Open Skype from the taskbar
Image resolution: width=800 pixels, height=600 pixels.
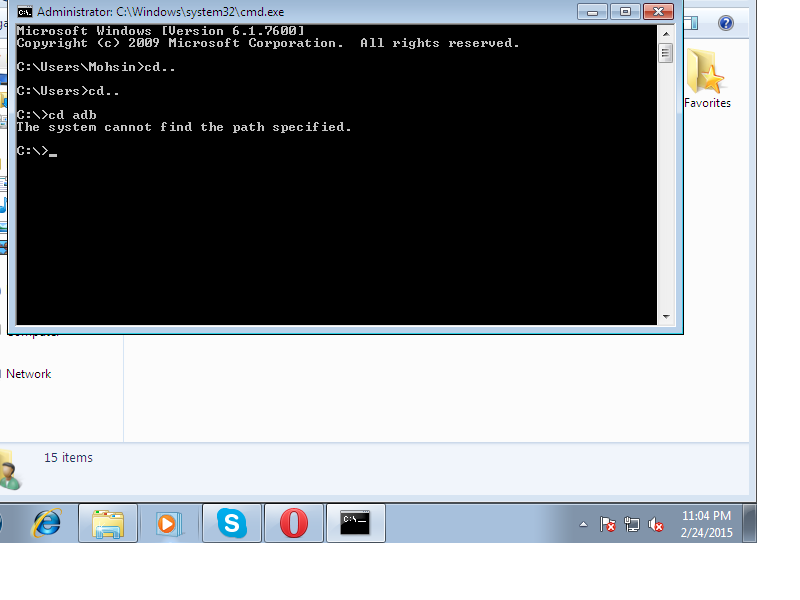pos(232,523)
